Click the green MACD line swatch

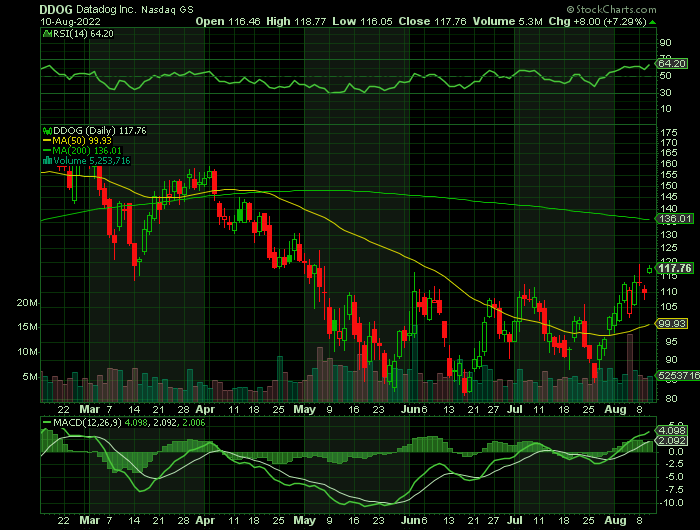coord(47,423)
